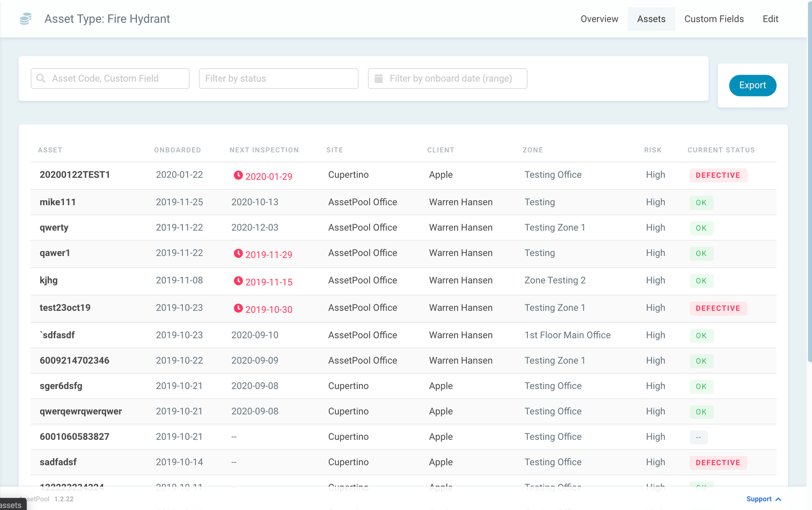Click overdue clock icon beside 2019-11-15
This screenshot has width=812, height=510.
[238, 281]
